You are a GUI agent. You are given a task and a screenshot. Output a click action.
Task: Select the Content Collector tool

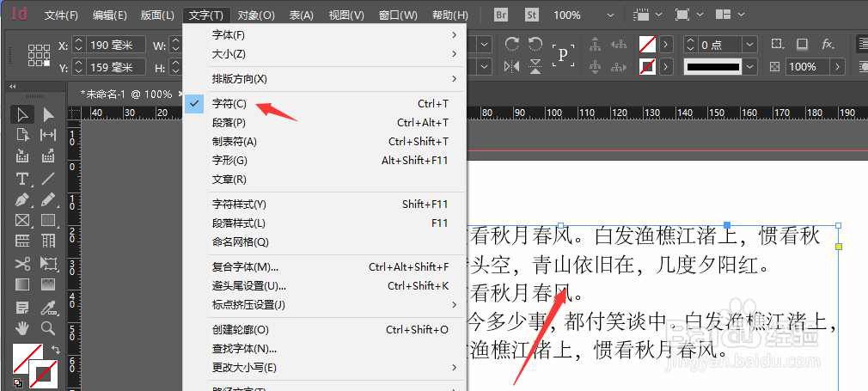[22, 156]
